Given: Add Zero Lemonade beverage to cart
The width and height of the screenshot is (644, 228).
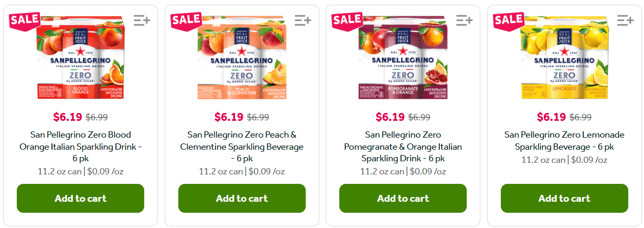Looking at the screenshot, I should pos(564,198).
